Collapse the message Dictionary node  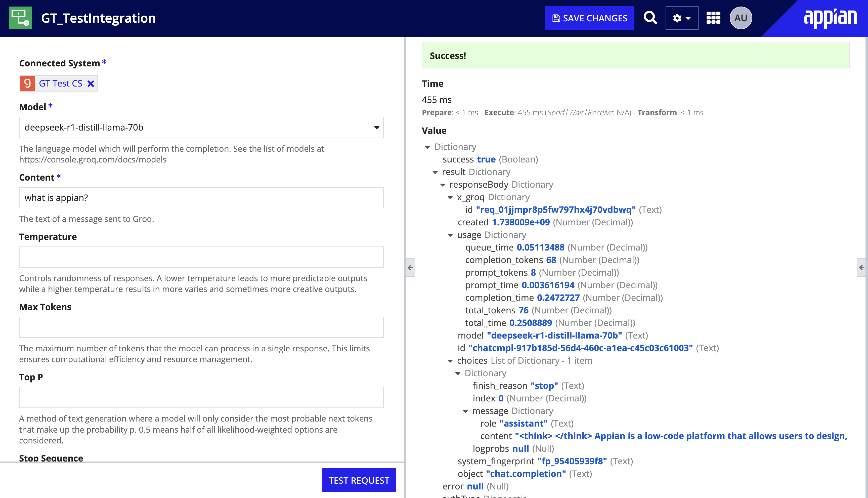[x=465, y=411]
